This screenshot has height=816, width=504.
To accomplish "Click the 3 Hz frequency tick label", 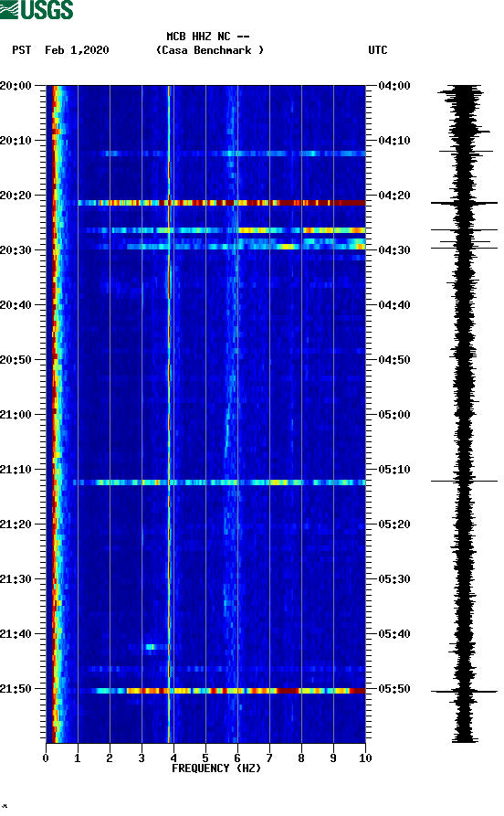I will (x=142, y=758).
